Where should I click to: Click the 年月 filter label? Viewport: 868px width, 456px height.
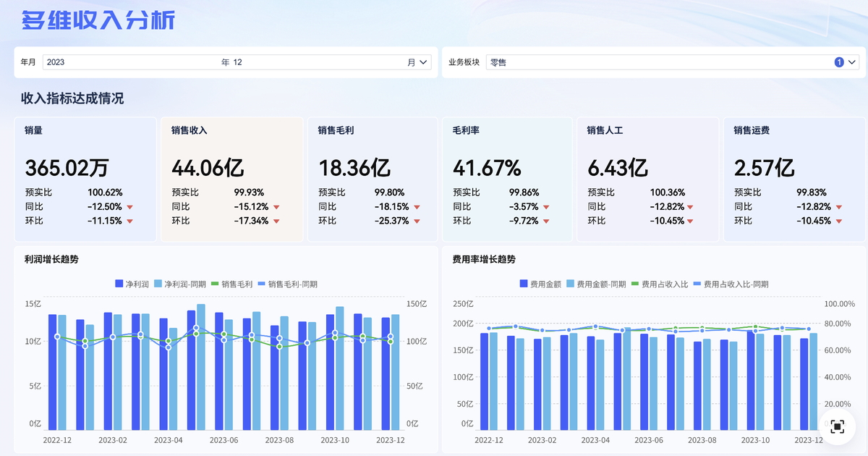(x=28, y=62)
